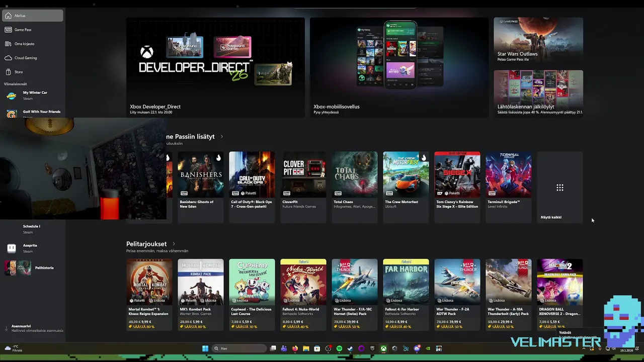Open War Thunder A-10A Thunderbolt pack
Viewport: 644px width, 362px height.
tap(508, 295)
